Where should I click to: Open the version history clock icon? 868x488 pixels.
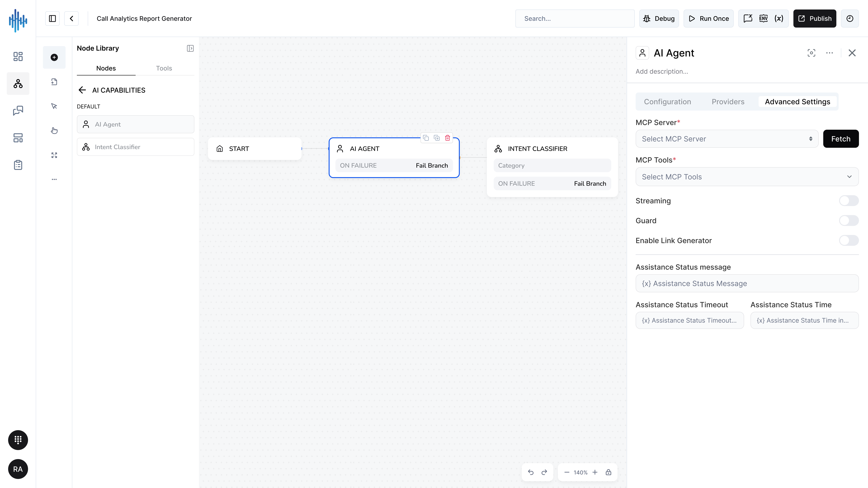click(x=850, y=19)
